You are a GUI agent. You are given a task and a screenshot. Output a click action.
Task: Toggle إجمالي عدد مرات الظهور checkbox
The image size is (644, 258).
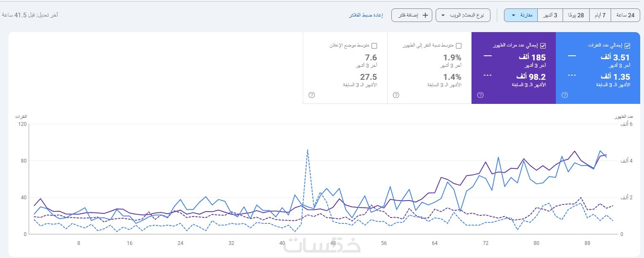point(543,46)
